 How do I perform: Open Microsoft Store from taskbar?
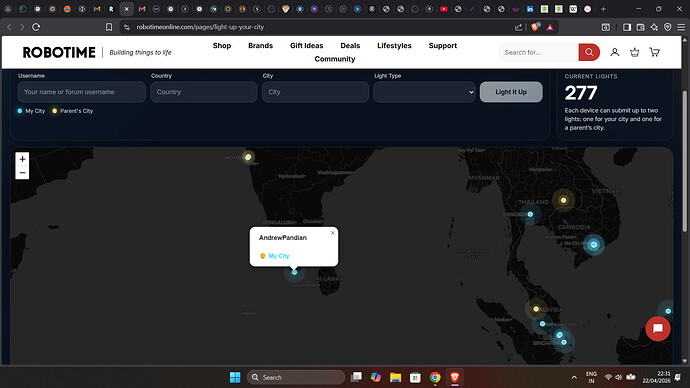point(415,377)
